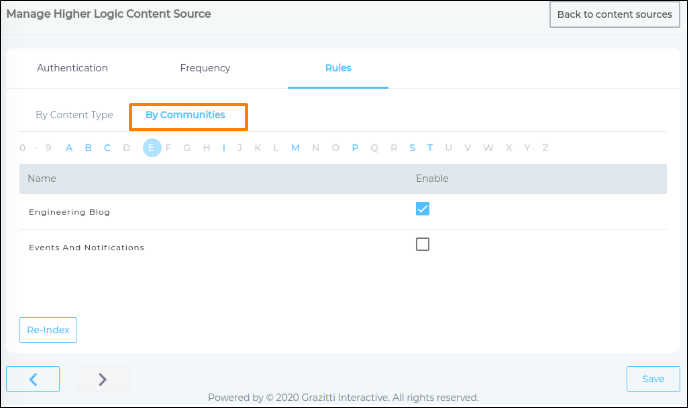This screenshot has height=408, width=688.
Task: Filter communities by letter A
Action: 70,148
